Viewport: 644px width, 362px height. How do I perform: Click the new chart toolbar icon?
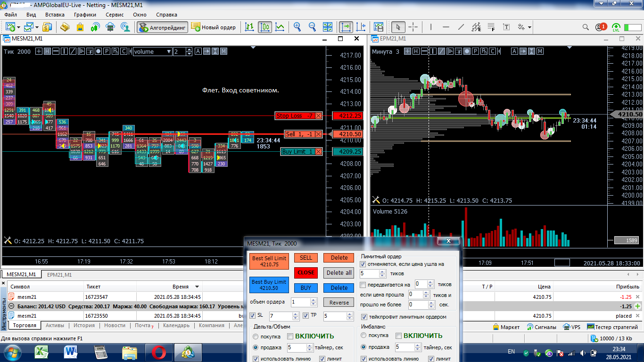coord(10,27)
